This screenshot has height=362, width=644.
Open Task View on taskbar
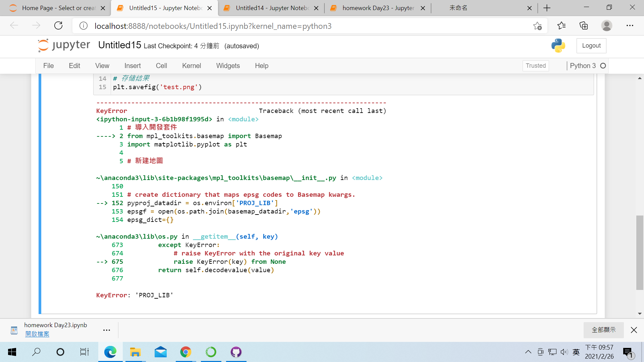85,352
